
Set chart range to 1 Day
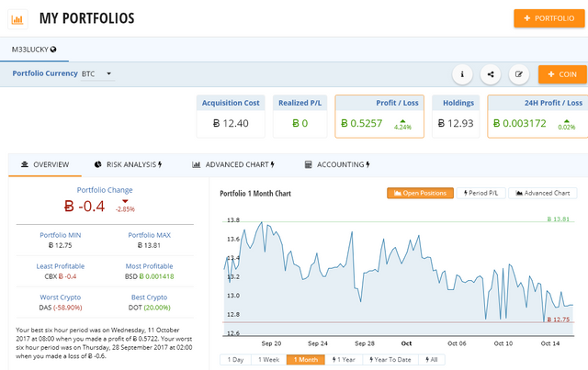click(x=234, y=360)
